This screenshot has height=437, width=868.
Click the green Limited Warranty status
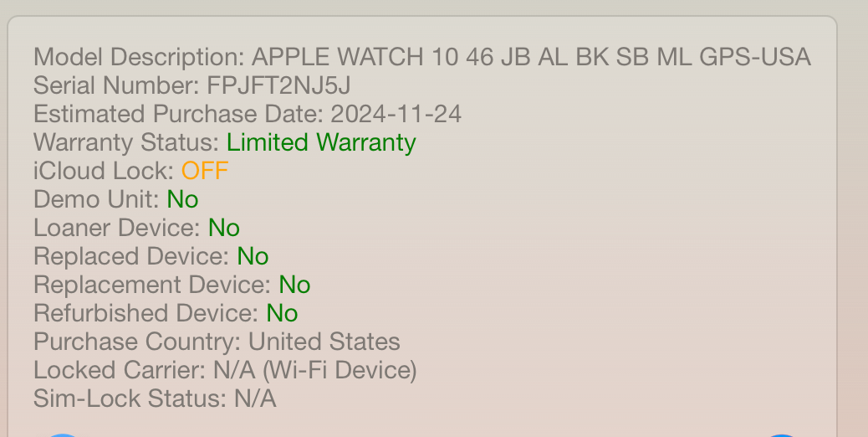[x=321, y=142]
